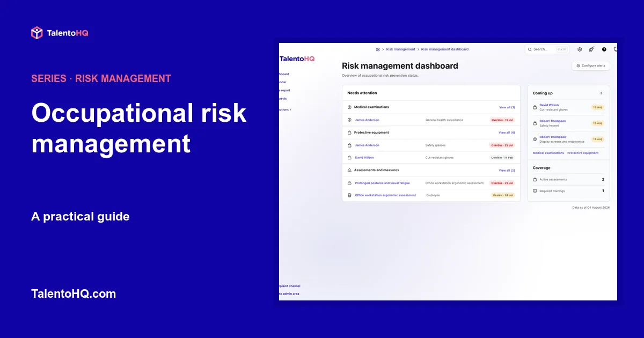Click the TalentoHQ.com text on banner
The image size is (644, 338).
coord(74,294)
